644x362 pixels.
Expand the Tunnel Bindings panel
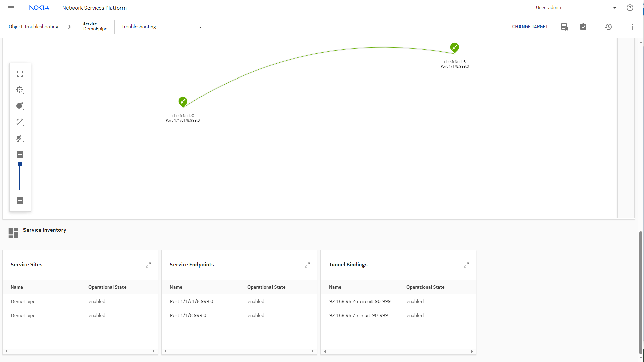[x=466, y=265]
